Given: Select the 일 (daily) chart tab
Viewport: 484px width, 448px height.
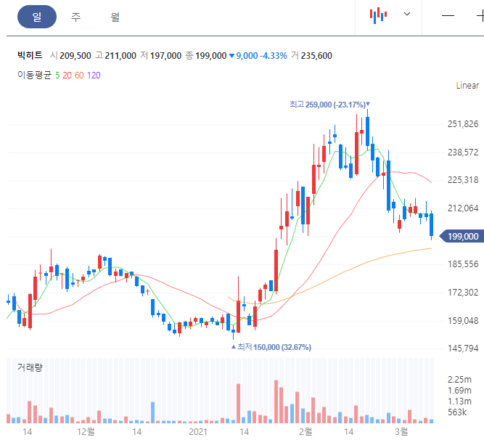Looking at the screenshot, I should click(37, 17).
